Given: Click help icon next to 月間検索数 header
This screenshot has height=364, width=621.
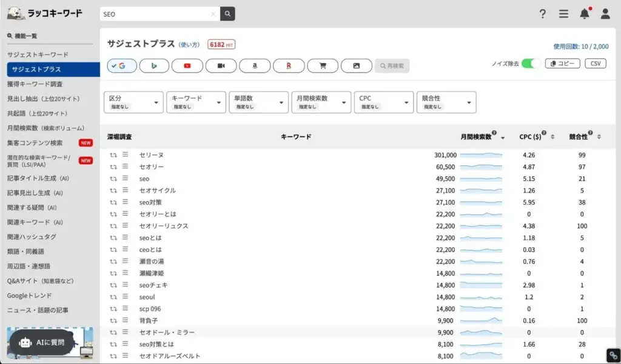Looking at the screenshot, I should click(x=494, y=133).
